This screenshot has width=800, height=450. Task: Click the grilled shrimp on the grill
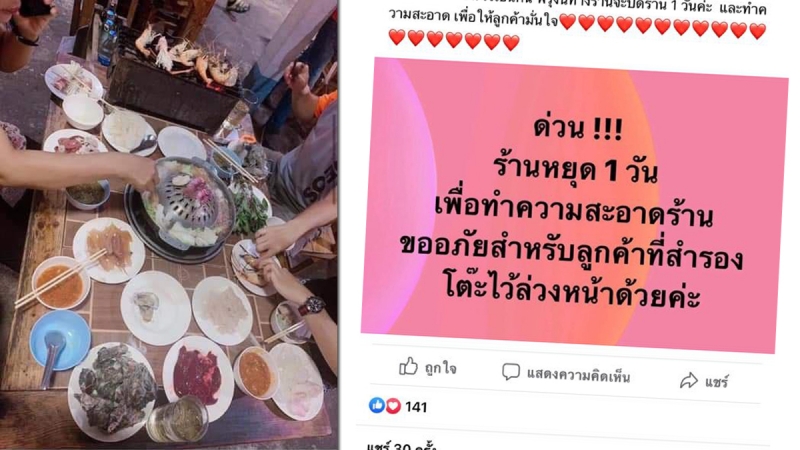(186, 54)
